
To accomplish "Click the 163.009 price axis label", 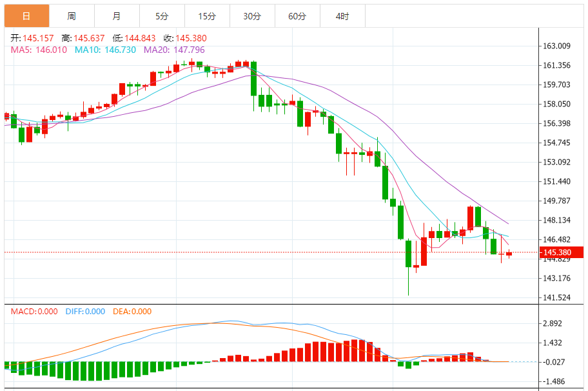I will pyautogui.click(x=556, y=46).
